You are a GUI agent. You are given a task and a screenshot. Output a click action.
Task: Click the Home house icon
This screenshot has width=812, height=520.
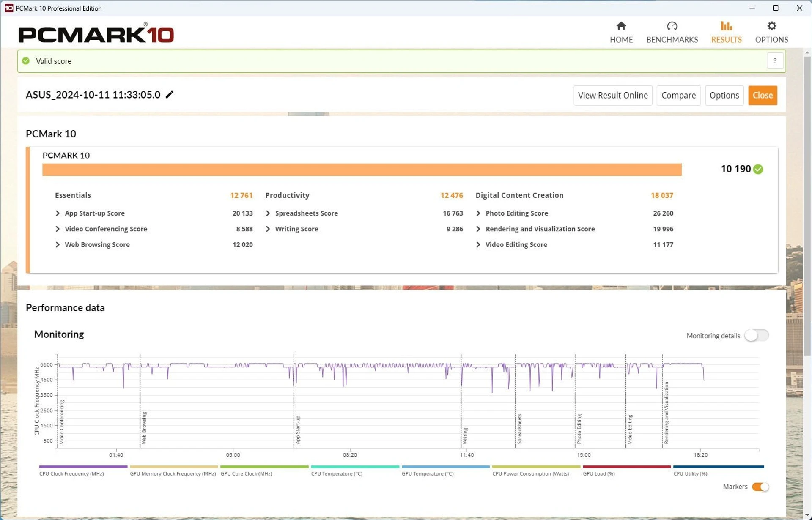pyautogui.click(x=621, y=26)
